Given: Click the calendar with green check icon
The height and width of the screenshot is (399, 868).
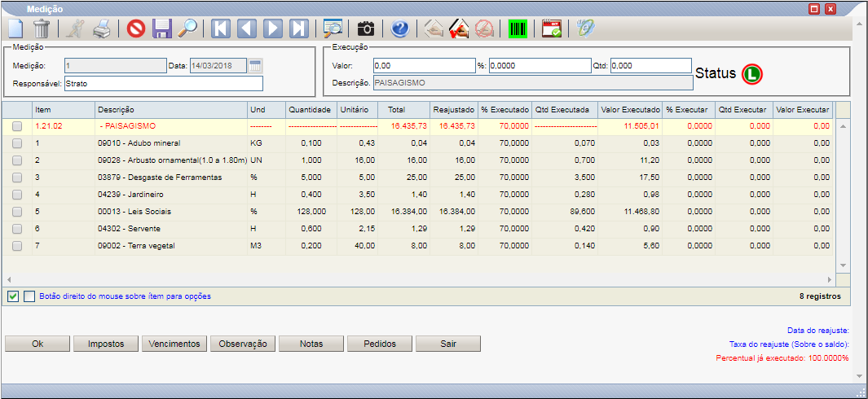Looking at the screenshot, I should pyautogui.click(x=552, y=28).
